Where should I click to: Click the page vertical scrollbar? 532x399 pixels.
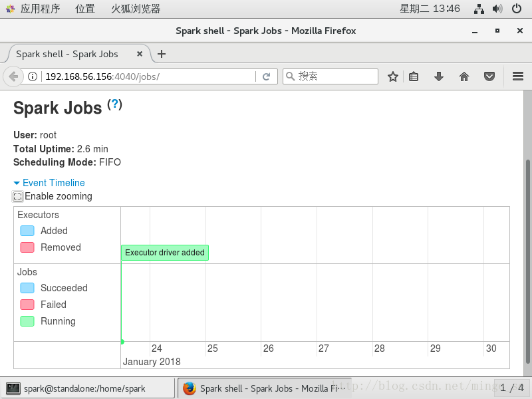pos(528,261)
